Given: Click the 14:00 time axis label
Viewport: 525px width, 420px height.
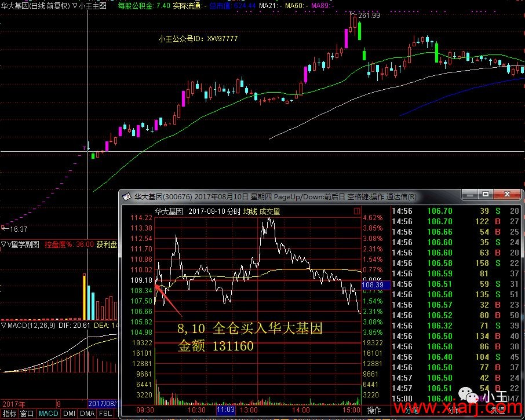Looking at the screenshot, I should (301, 410).
